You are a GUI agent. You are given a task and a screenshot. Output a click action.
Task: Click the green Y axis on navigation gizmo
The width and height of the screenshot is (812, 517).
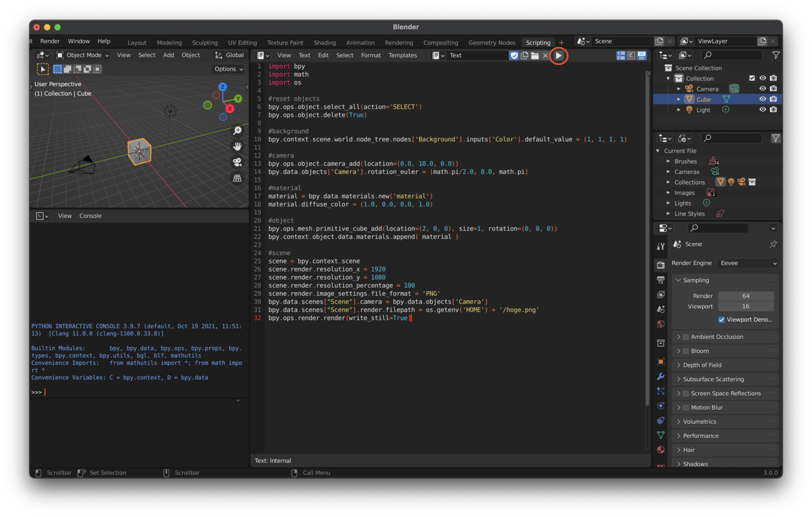239,98
